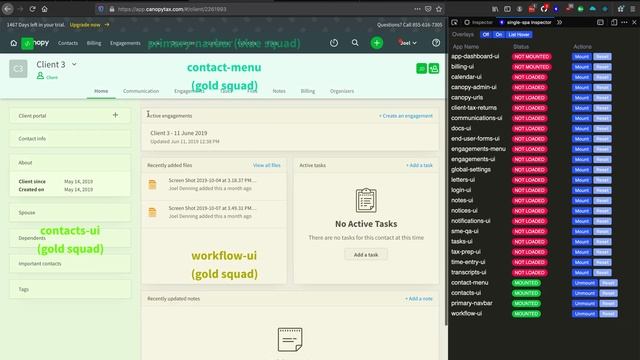
Task: Reset the primary-navbar app
Action: click(608, 304)
